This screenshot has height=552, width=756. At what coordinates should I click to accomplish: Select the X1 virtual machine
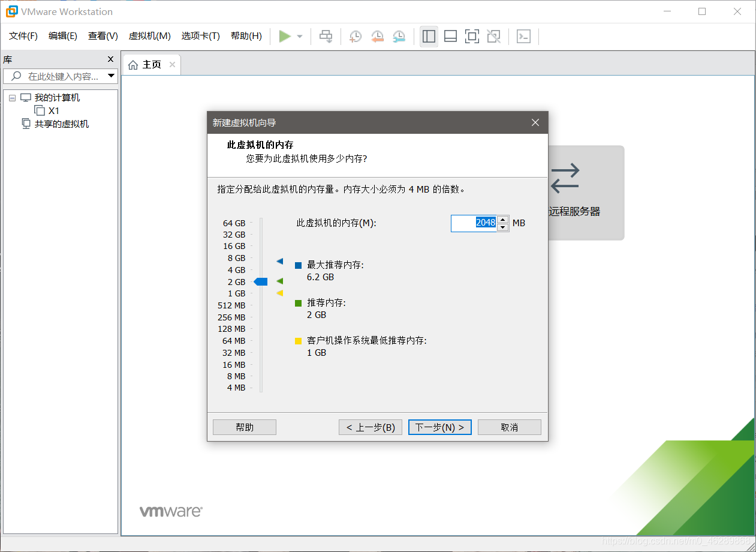(54, 111)
